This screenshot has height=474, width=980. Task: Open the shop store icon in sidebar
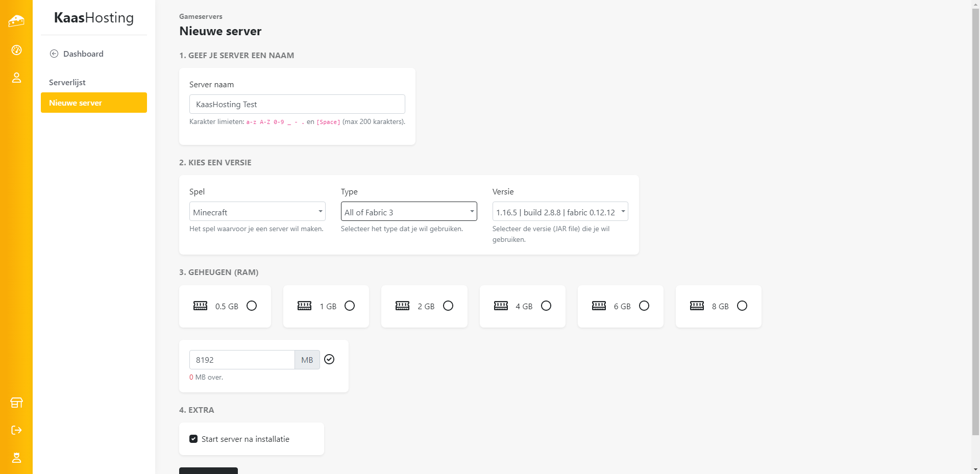[x=16, y=403]
